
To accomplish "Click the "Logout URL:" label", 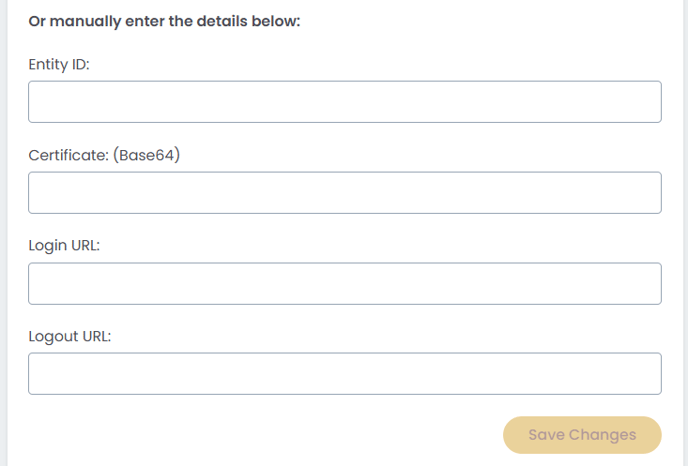I will pos(69,336).
